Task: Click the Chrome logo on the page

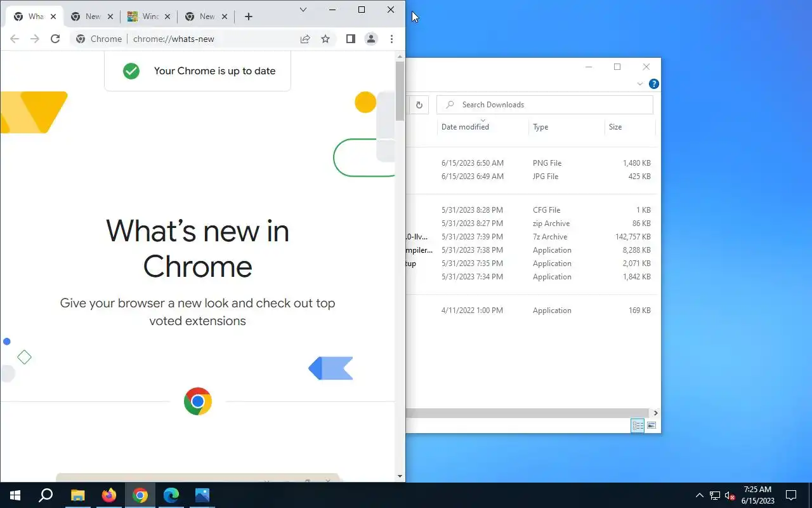Action: (x=198, y=401)
